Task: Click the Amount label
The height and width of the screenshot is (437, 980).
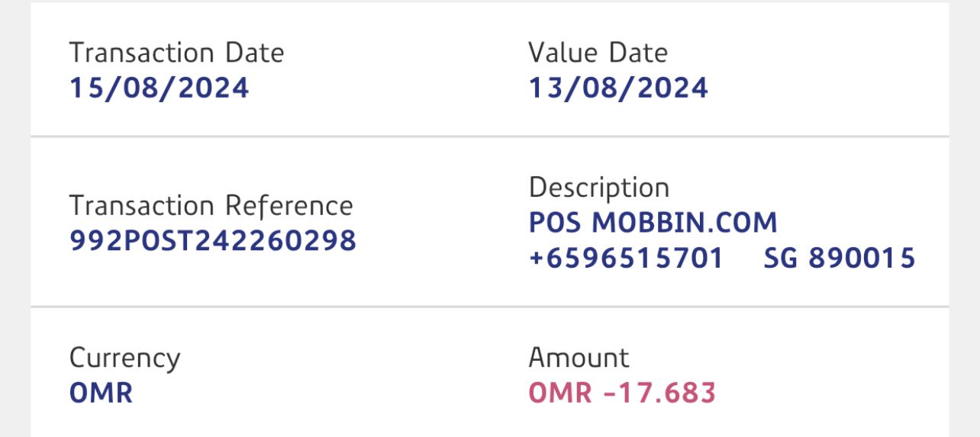Action: point(579,358)
